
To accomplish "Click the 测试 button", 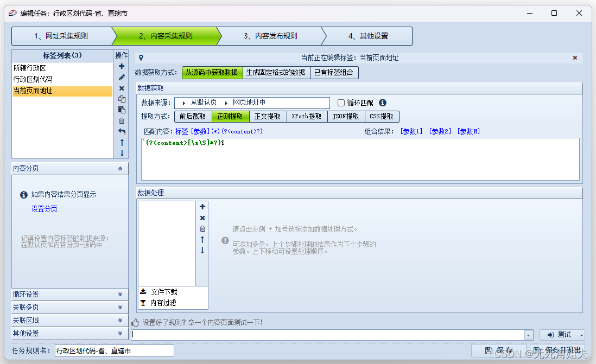I will coord(559,335).
